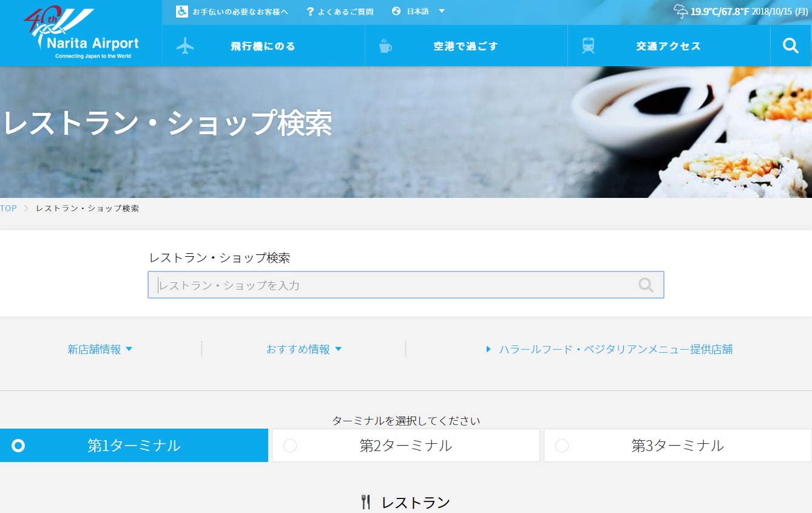Click the weather umbrella icon
Screen dimensions: 812x513
681,12
